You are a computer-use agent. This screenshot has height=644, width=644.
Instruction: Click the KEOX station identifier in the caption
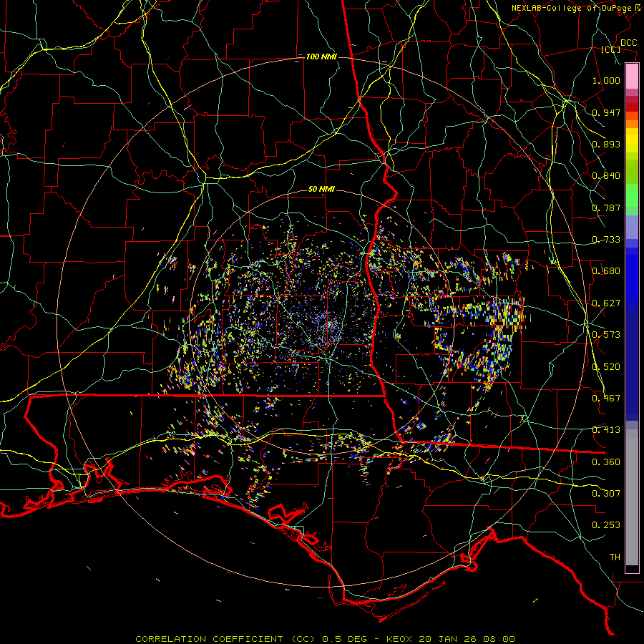coord(399,639)
